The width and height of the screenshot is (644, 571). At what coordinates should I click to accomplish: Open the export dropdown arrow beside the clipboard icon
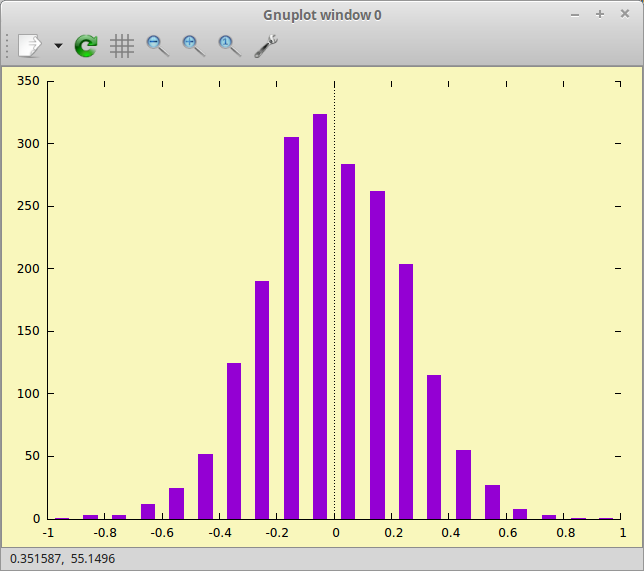58,46
